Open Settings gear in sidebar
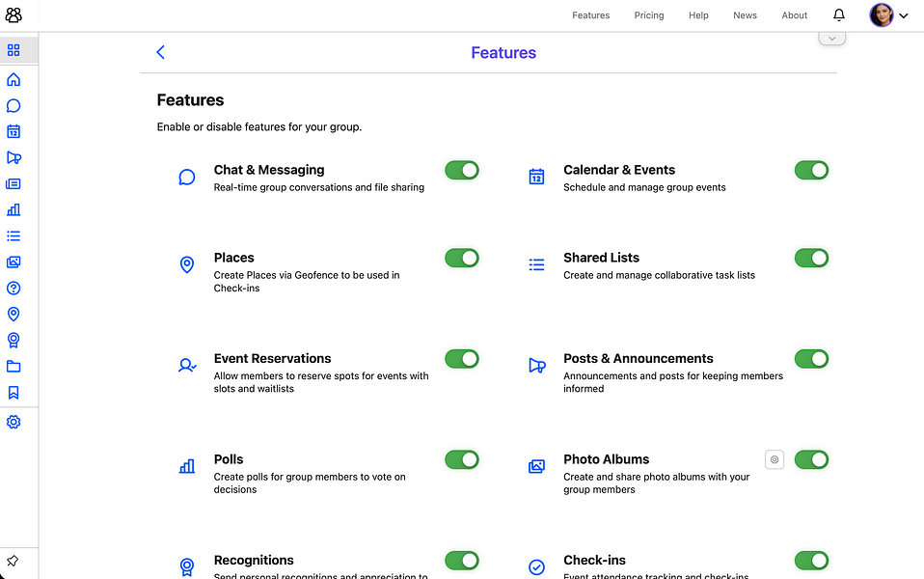Viewport: 924px width, 579px height. click(x=14, y=422)
